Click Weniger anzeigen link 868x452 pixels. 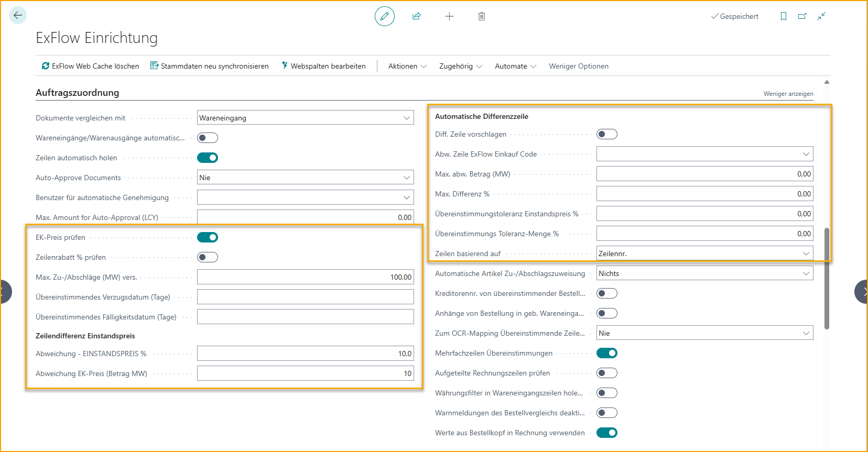click(788, 94)
